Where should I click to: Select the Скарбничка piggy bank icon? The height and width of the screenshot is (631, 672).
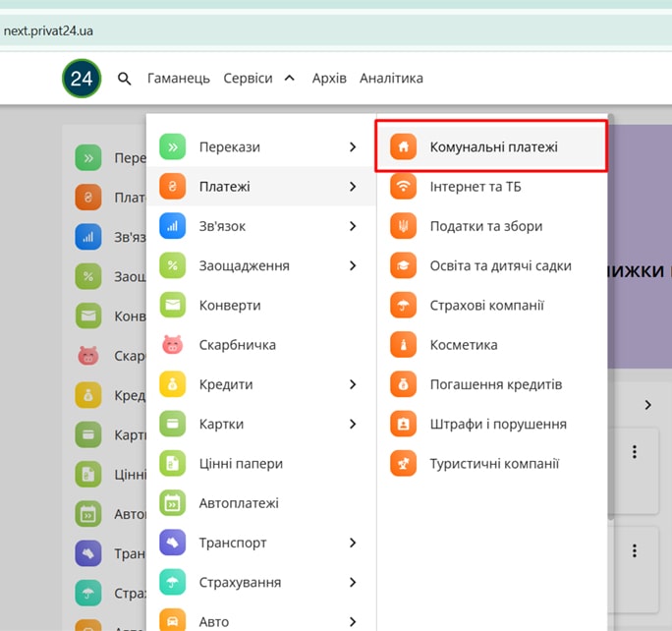tap(173, 345)
